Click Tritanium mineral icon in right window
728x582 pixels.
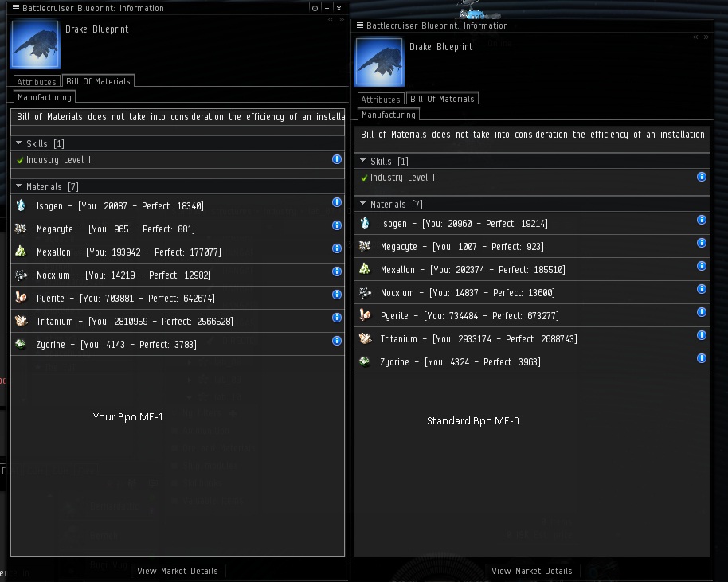pyautogui.click(x=366, y=338)
